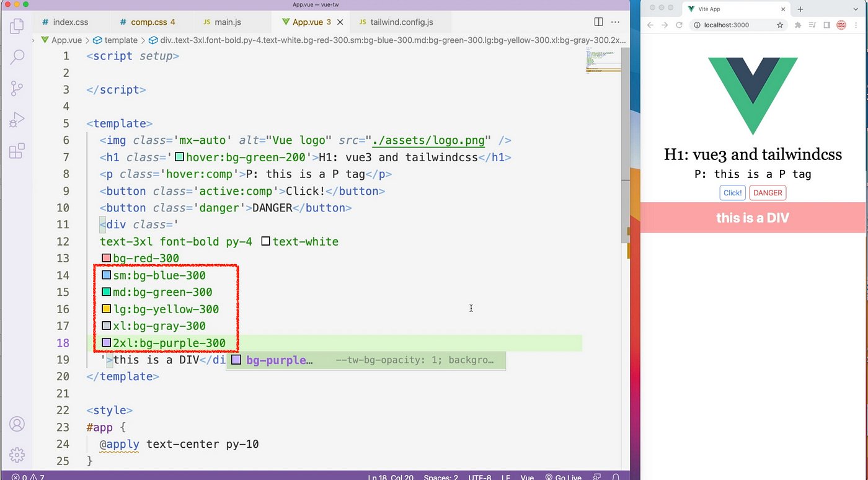Open the Explorer view in activity bar
Image resolution: width=868 pixels, height=480 pixels.
(17, 26)
